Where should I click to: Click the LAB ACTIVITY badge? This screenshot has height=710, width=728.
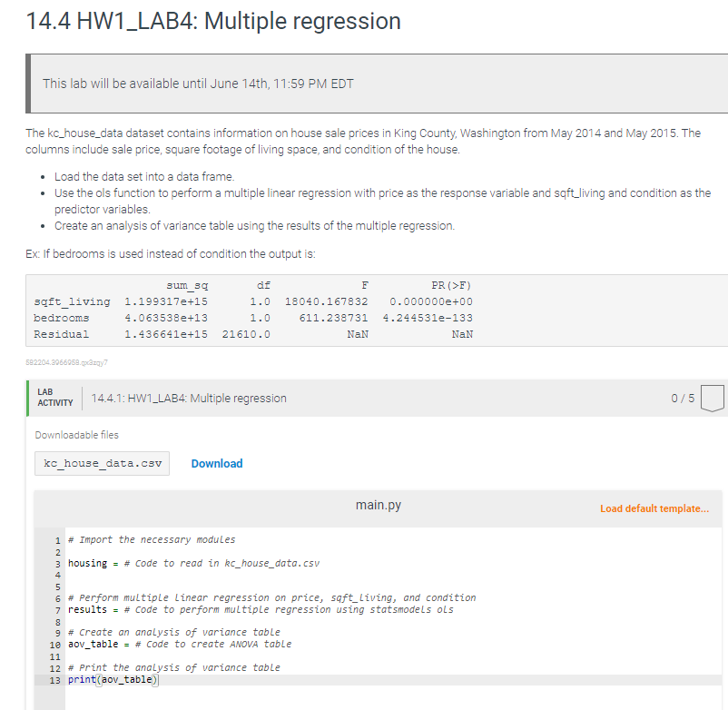54,398
